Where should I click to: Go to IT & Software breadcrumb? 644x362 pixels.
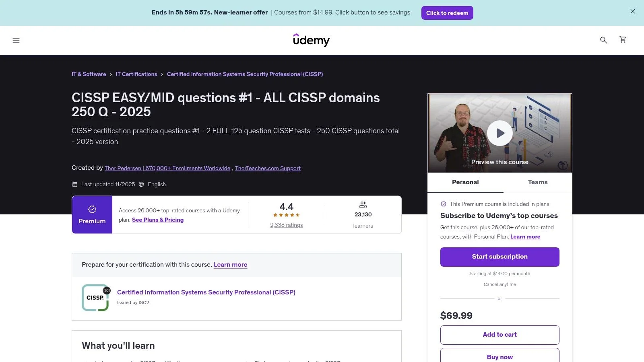[89, 74]
